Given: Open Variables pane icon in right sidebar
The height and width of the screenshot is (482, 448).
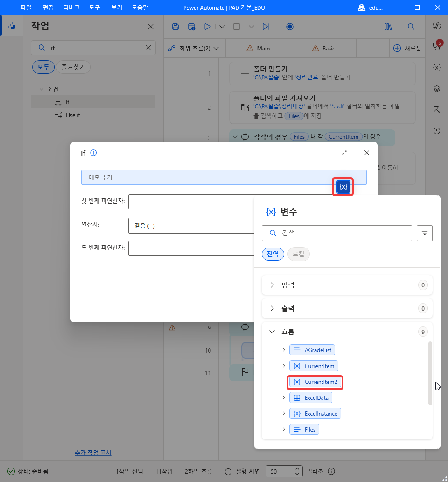Looking at the screenshot, I should click(437, 68).
